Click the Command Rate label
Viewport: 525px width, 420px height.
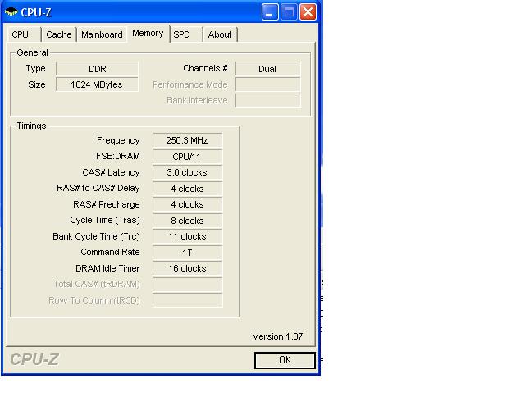[x=110, y=252]
